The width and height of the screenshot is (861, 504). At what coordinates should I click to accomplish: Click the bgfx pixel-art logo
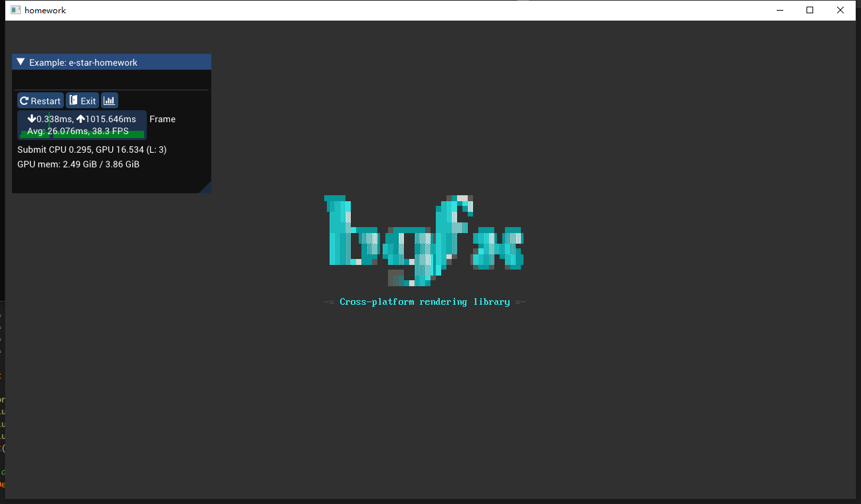[x=424, y=240]
